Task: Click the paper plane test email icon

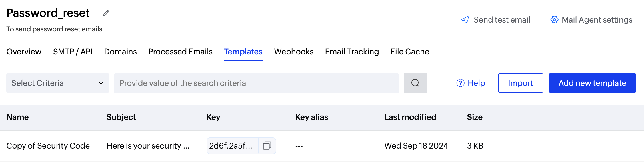Action: click(x=465, y=20)
